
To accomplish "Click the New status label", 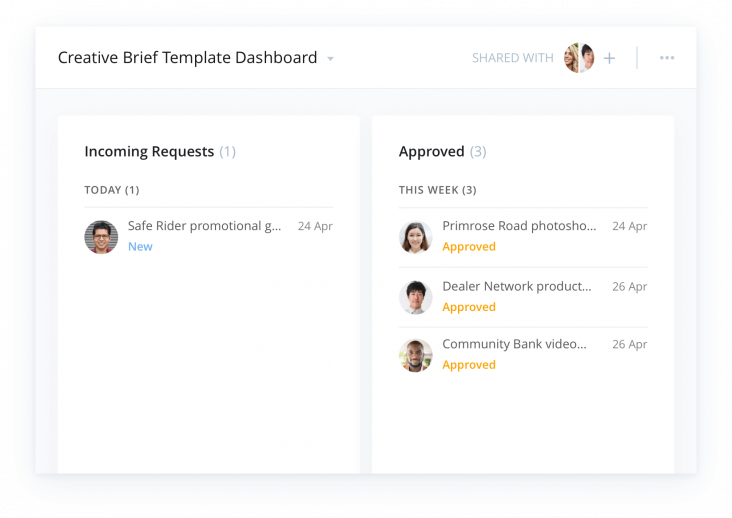I will coord(140,246).
